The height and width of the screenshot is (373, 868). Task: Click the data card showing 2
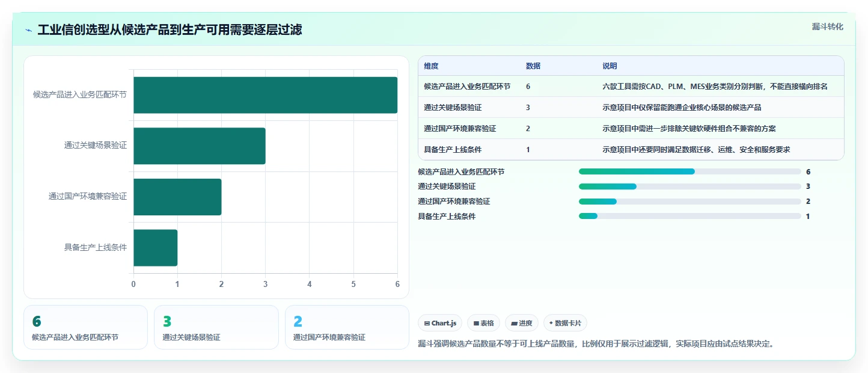347,327
